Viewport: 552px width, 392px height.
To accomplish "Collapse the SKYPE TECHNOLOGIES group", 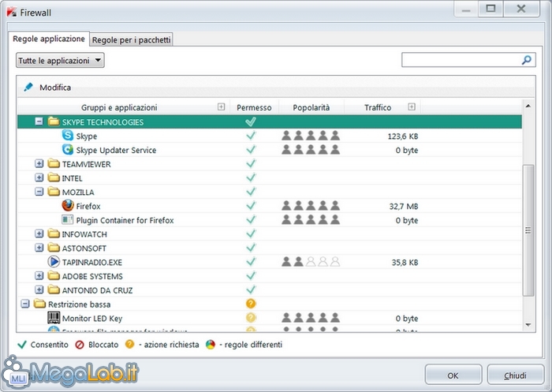I will click(x=39, y=121).
